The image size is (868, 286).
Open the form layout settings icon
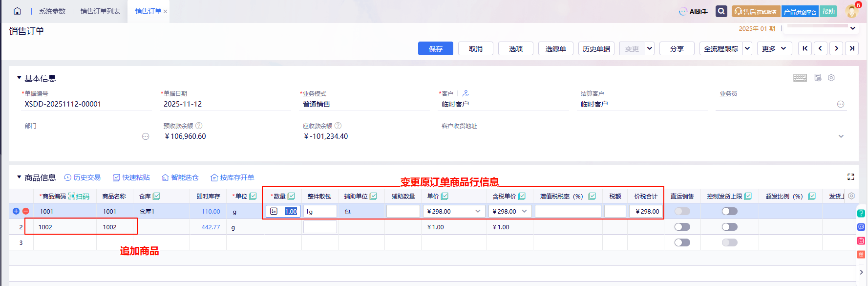[x=818, y=78]
